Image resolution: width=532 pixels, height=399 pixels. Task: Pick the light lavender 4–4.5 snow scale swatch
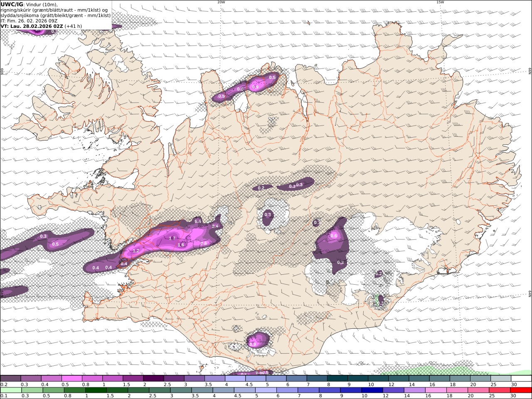click(x=235, y=379)
